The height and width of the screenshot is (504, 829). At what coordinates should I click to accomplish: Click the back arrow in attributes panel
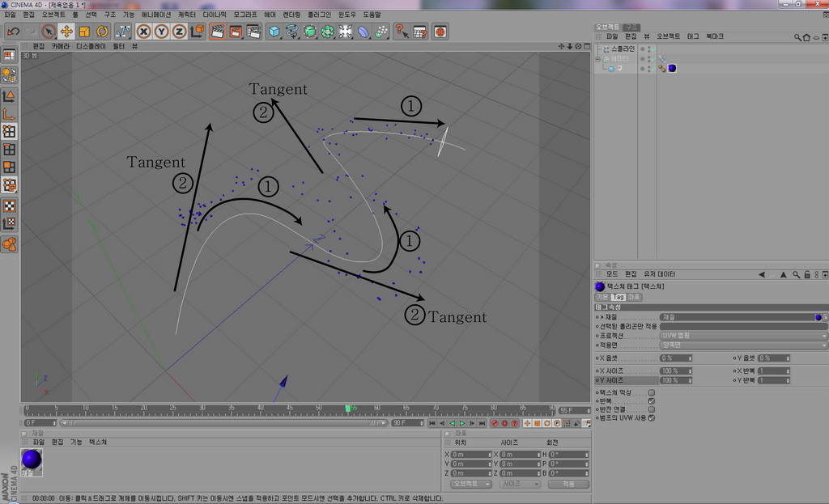[762, 275]
